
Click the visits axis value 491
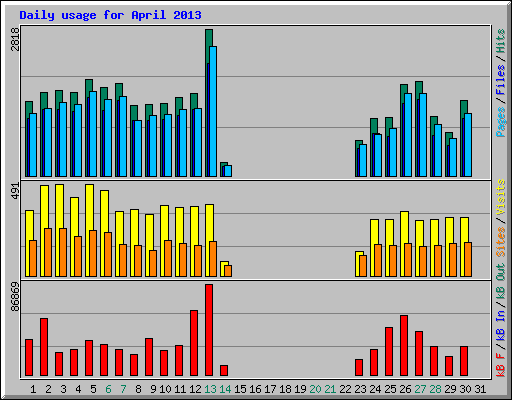tap(15, 191)
